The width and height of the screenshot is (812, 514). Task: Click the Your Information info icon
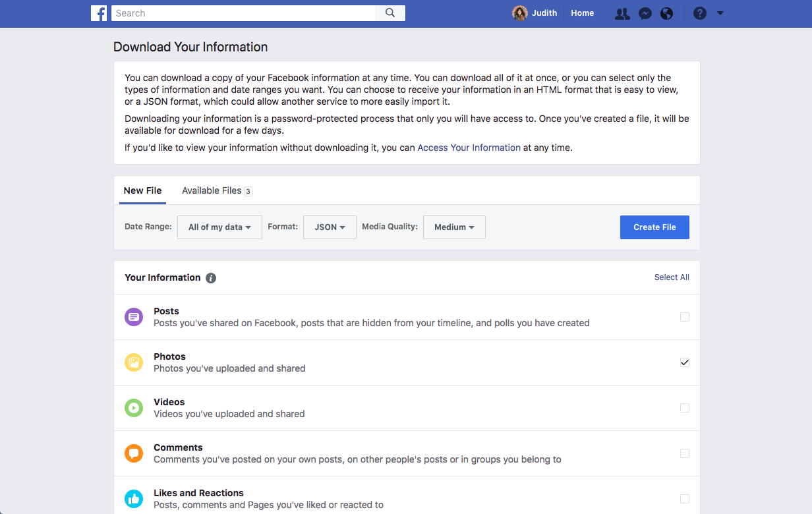[x=211, y=278]
